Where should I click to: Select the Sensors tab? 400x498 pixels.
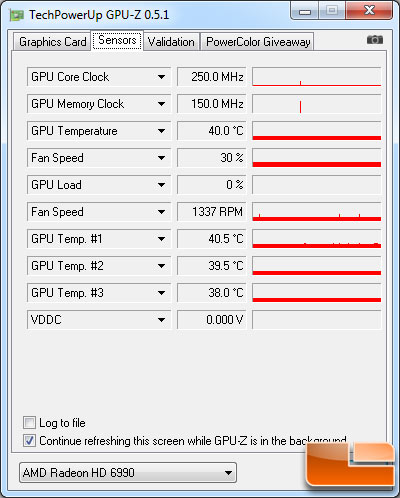117,40
